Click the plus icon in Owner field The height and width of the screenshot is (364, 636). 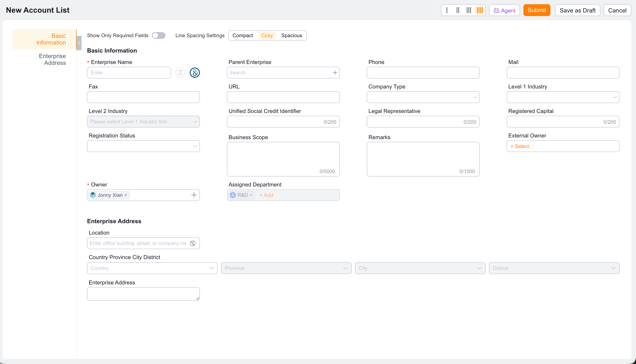click(x=194, y=195)
